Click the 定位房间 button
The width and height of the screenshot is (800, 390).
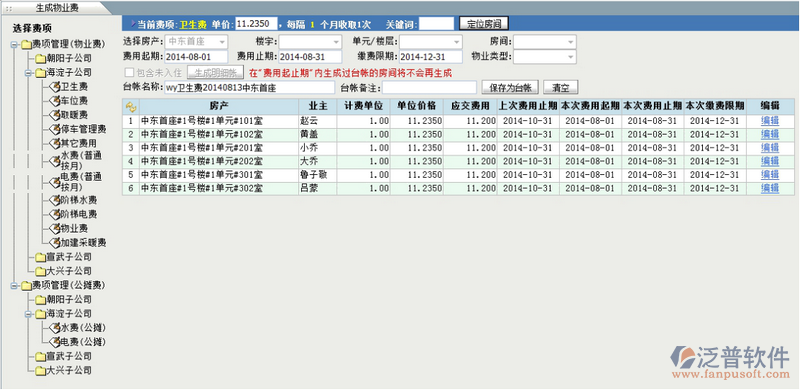click(x=484, y=24)
